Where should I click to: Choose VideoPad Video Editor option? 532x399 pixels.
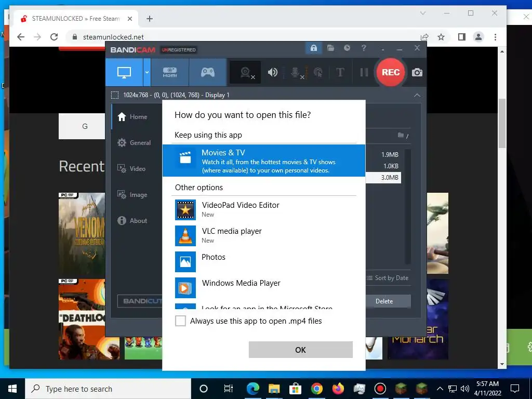[x=263, y=210]
